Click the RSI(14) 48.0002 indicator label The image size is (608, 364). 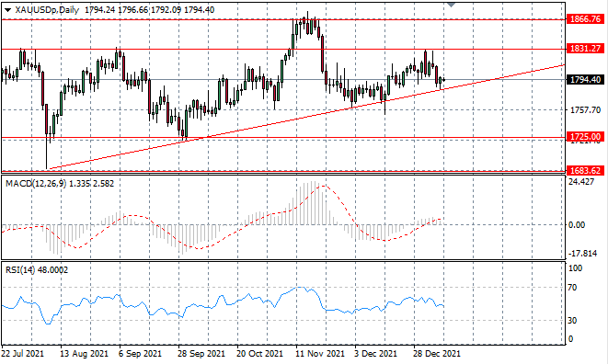37,270
